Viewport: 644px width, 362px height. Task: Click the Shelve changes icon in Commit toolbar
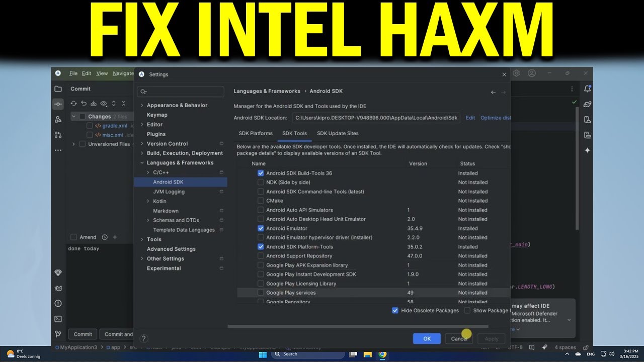[94, 104]
